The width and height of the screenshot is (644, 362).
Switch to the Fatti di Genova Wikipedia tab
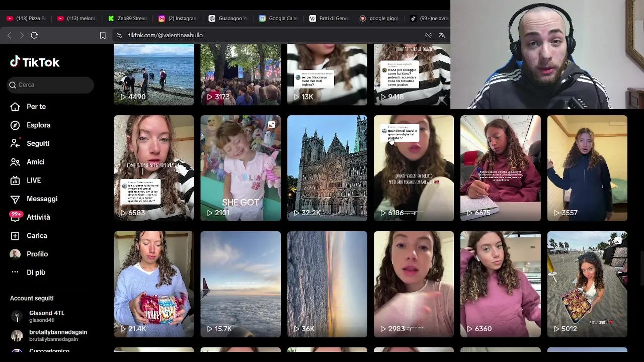click(329, 18)
